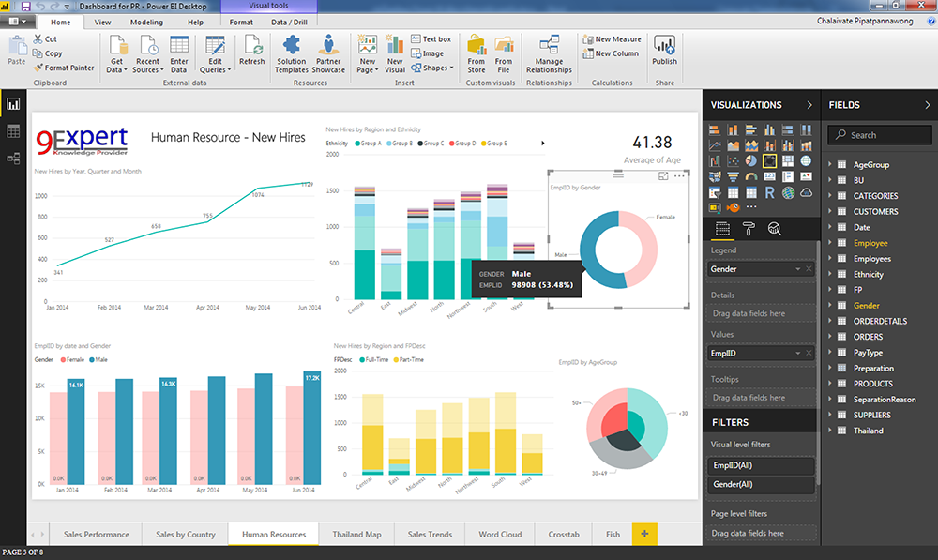Choose the gauge visual icon

pos(751,176)
